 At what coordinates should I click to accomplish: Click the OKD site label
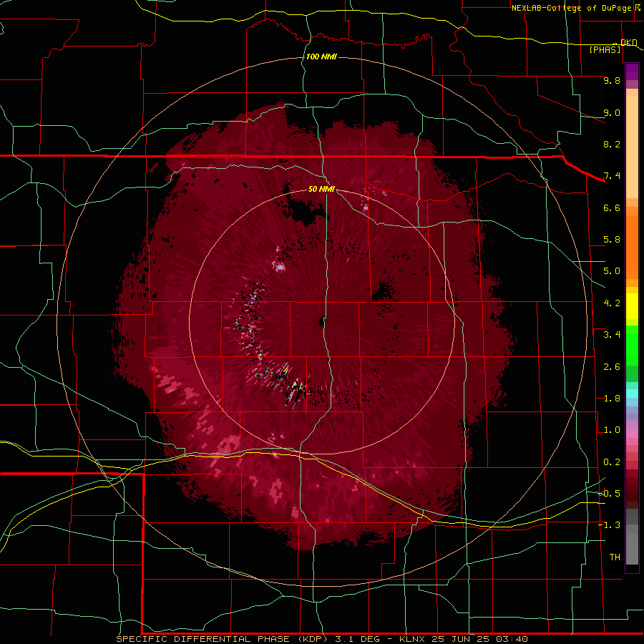click(629, 42)
